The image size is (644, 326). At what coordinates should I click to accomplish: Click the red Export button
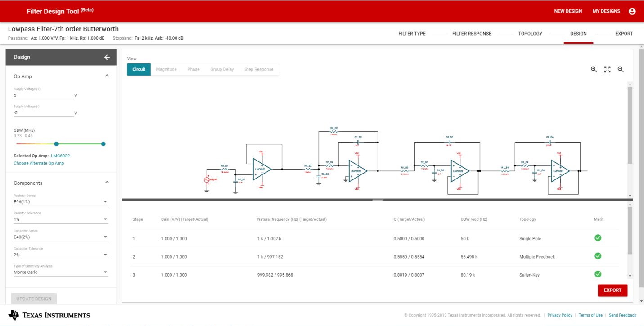pos(612,290)
